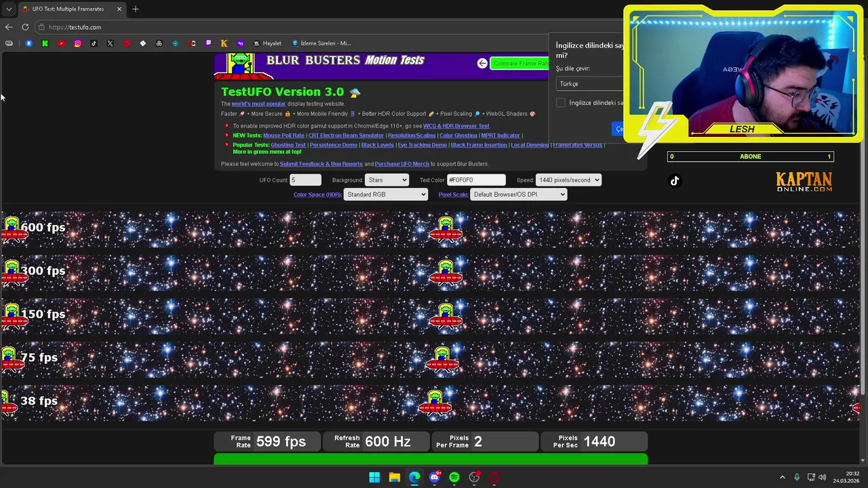The image size is (868, 488).
Task: Open the Windows Start menu
Action: 374,477
